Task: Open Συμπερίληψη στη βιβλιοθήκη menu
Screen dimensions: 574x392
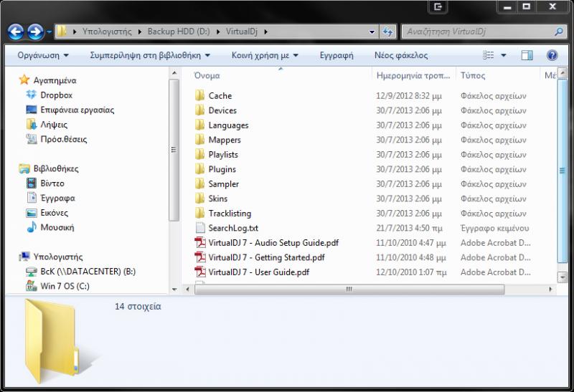Action: [150, 55]
